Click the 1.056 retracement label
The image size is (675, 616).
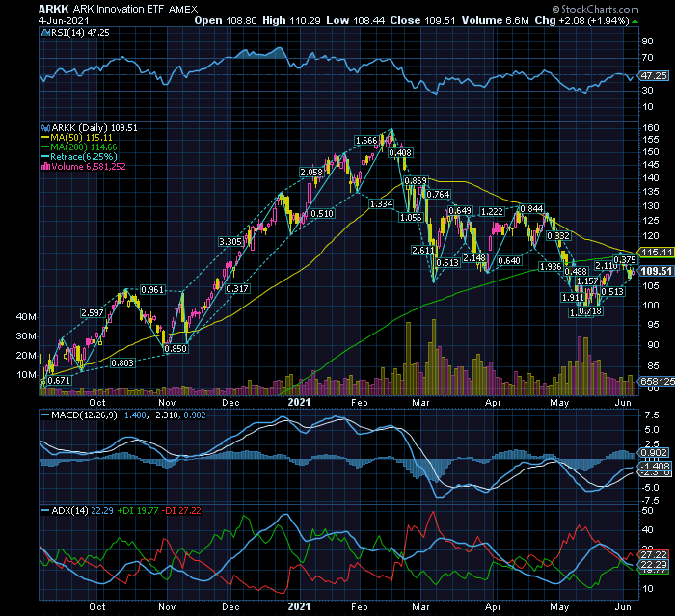pos(411,218)
